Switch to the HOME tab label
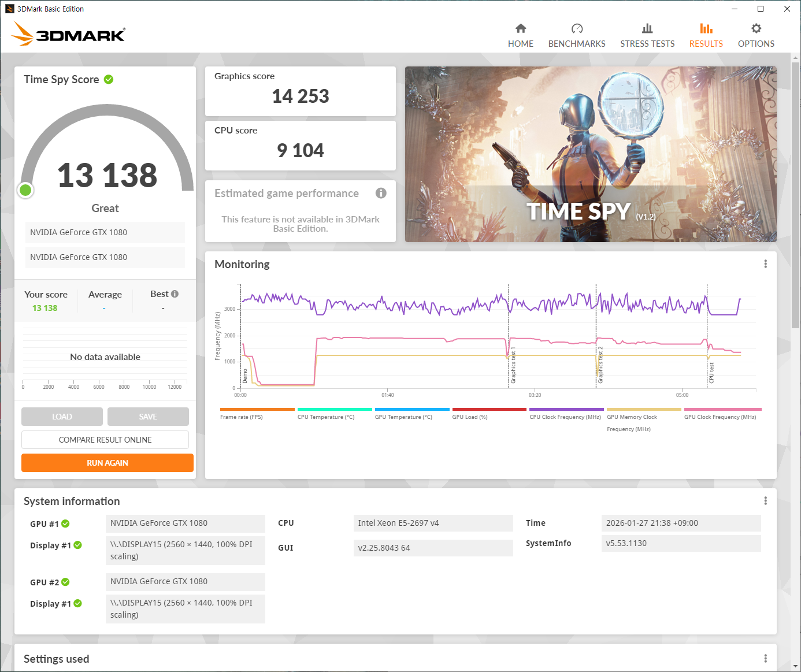Screen dimensions: 801x672 point(521,44)
